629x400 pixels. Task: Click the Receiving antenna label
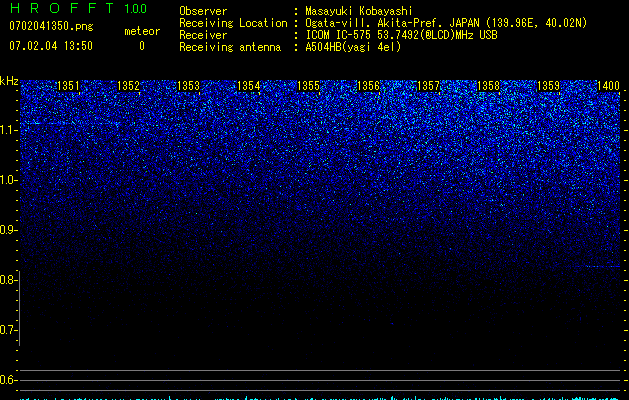point(230,47)
